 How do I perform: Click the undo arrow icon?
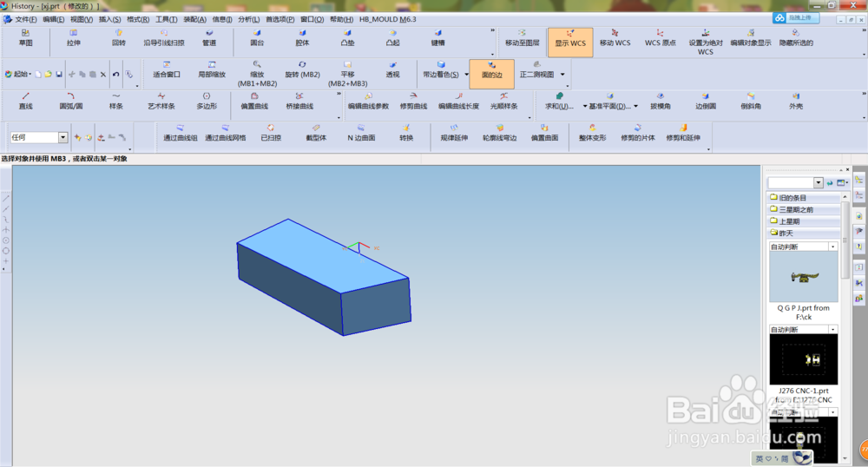point(115,74)
